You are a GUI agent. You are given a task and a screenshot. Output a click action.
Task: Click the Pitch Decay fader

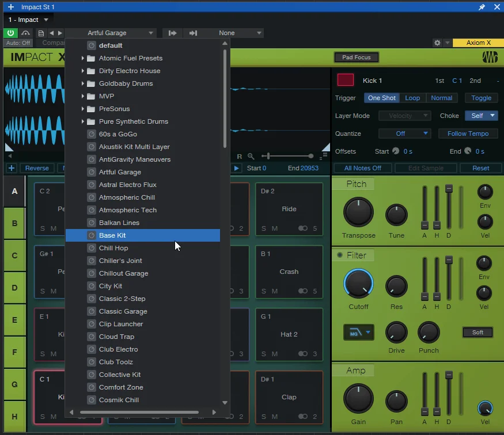click(449, 207)
